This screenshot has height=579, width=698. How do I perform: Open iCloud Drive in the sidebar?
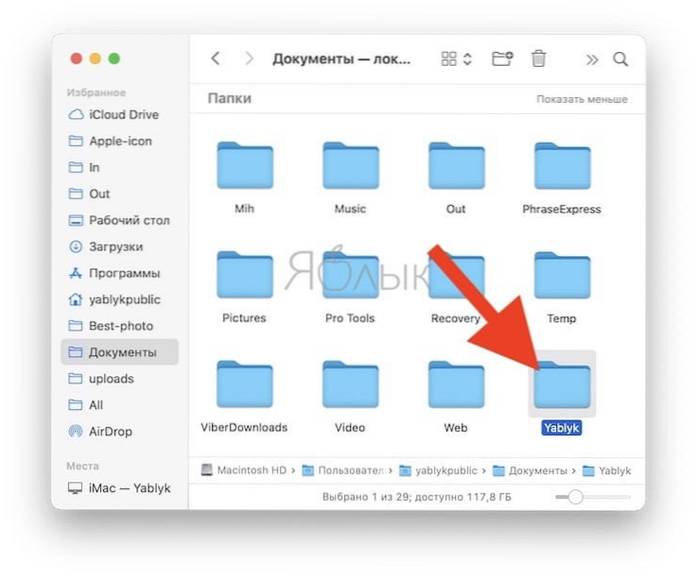click(x=123, y=115)
